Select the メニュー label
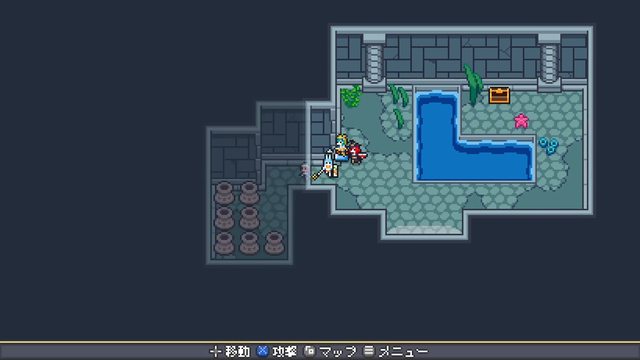The image size is (640, 360). click(403, 351)
